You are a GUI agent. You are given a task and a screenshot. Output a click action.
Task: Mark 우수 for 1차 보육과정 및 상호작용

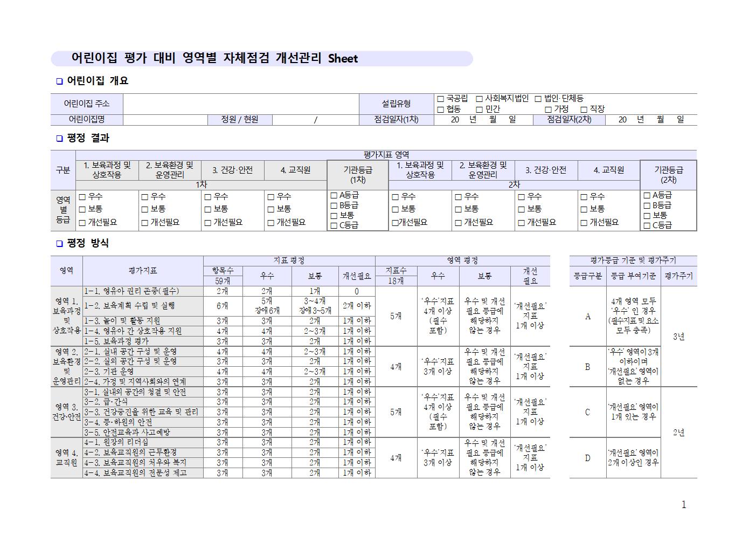point(82,197)
